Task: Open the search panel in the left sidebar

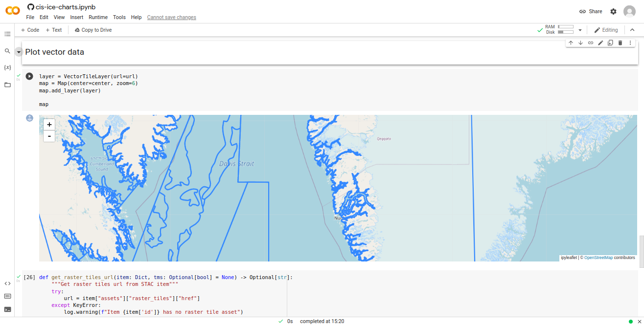Action: pos(7,51)
